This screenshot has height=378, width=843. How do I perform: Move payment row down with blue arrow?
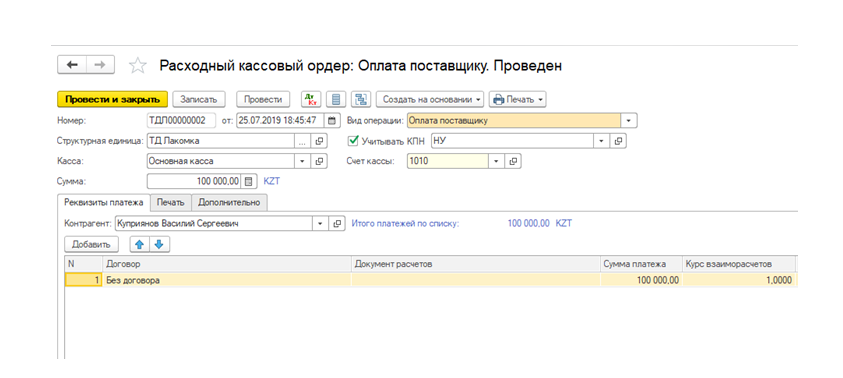click(x=159, y=244)
